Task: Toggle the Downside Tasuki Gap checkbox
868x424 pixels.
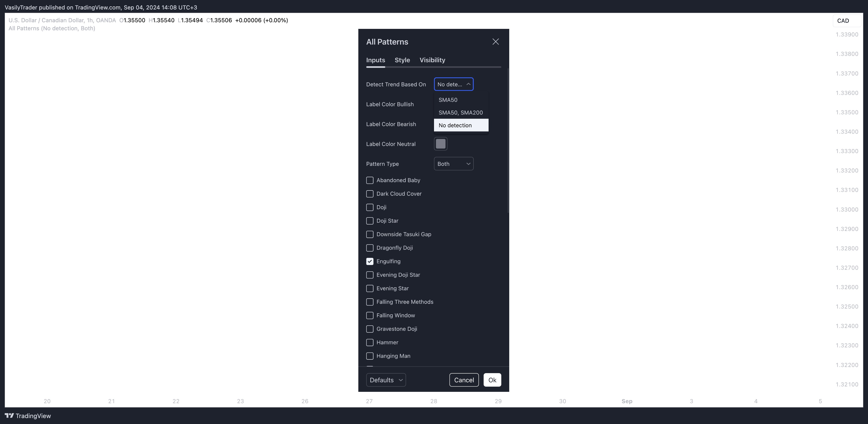Action: point(370,234)
